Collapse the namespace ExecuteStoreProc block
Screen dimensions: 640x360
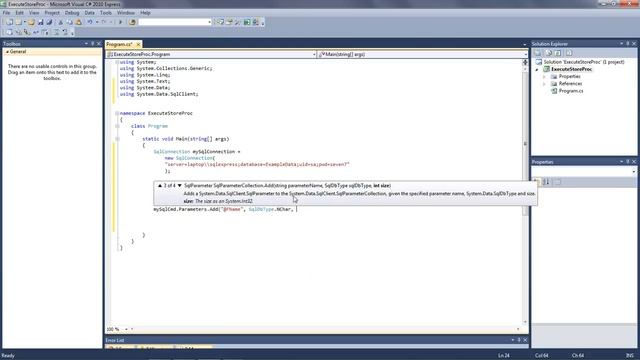point(117,113)
